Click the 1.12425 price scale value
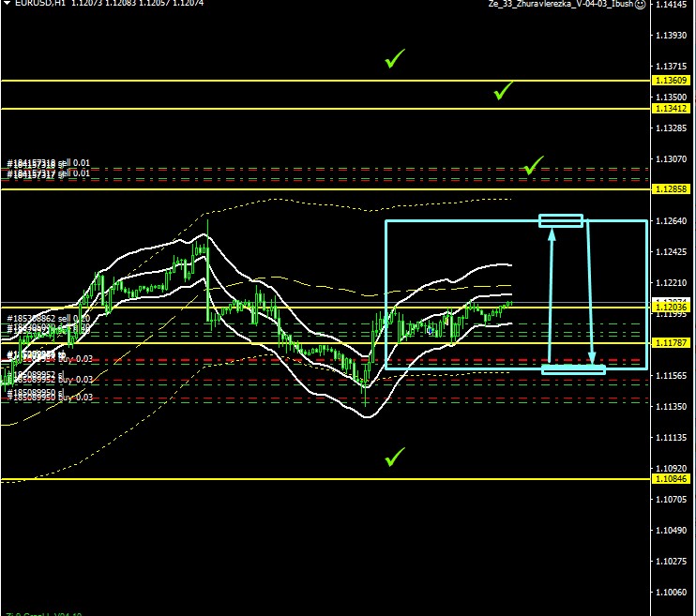 672,252
